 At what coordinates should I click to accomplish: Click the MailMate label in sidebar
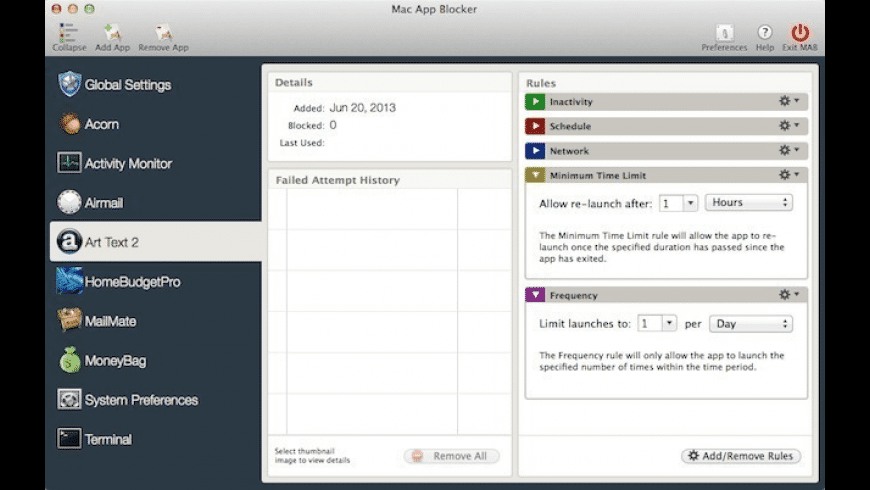110,321
